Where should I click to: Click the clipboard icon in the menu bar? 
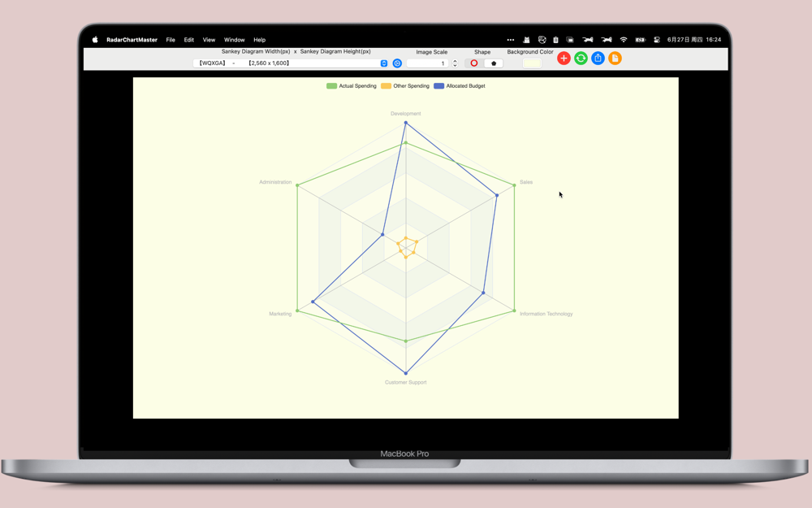(x=555, y=40)
